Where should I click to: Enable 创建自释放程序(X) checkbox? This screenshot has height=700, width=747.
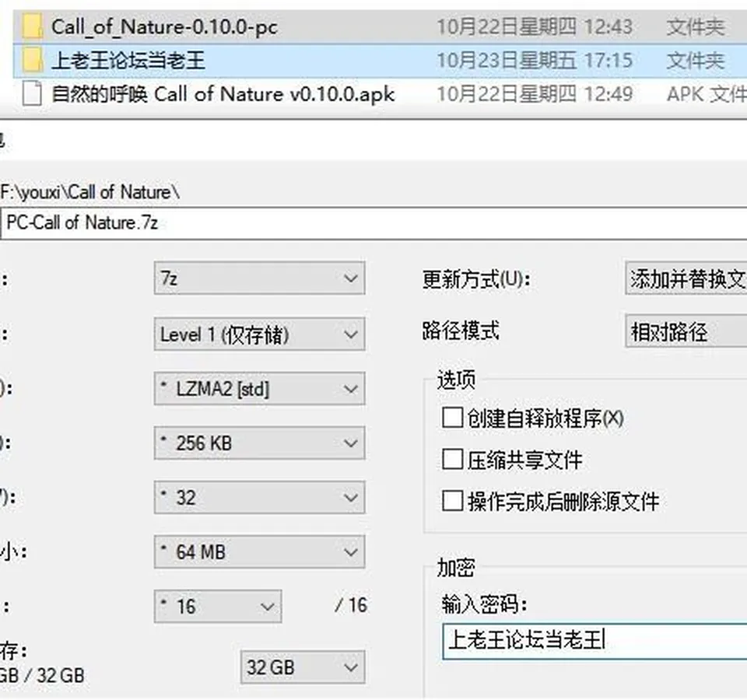[x=452, y=418]
